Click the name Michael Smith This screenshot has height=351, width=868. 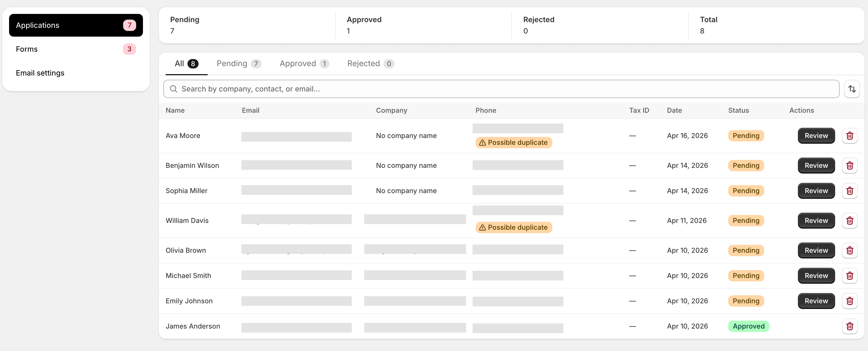(188, 276)
